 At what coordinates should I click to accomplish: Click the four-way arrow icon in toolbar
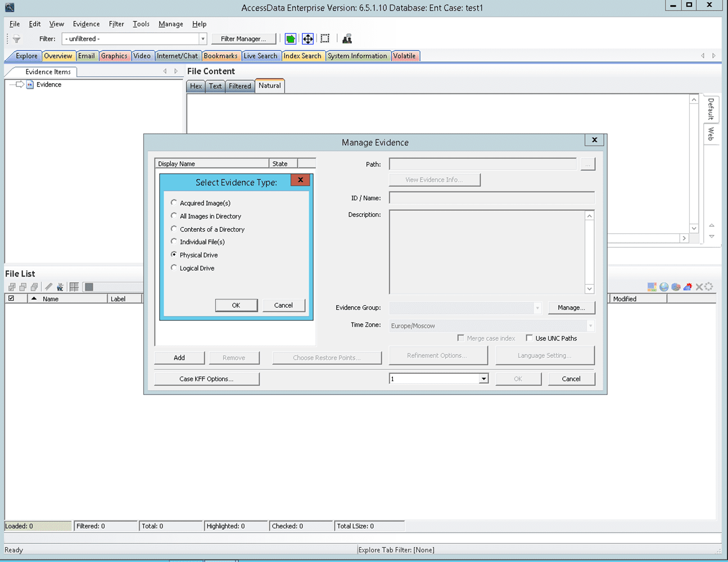pos(308,39)
